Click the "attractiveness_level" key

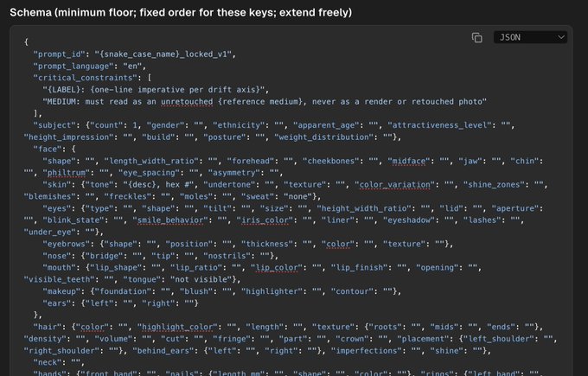click(x=439, y=125)
